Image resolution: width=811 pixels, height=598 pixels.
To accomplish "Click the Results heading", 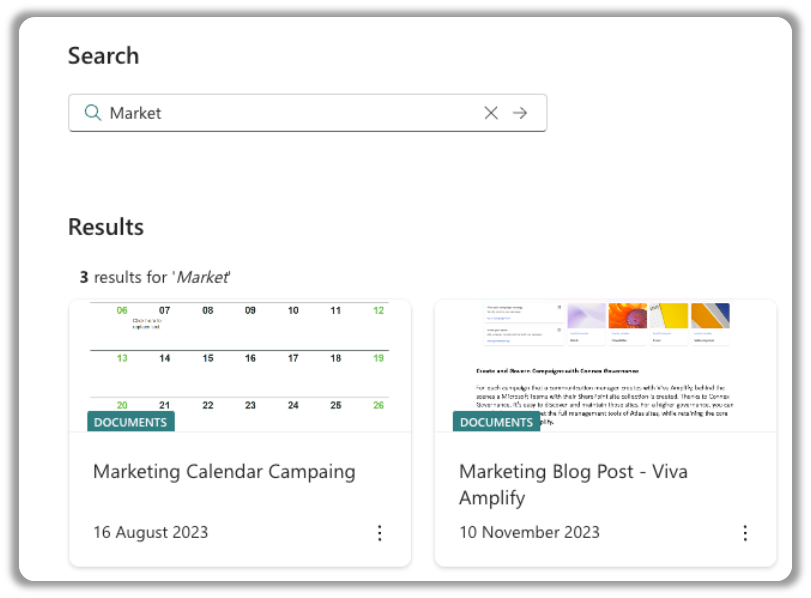I will coord(106,227).
